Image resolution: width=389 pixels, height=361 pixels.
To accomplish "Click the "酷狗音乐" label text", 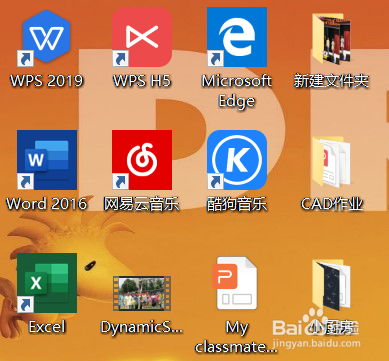I will [237, 204].
